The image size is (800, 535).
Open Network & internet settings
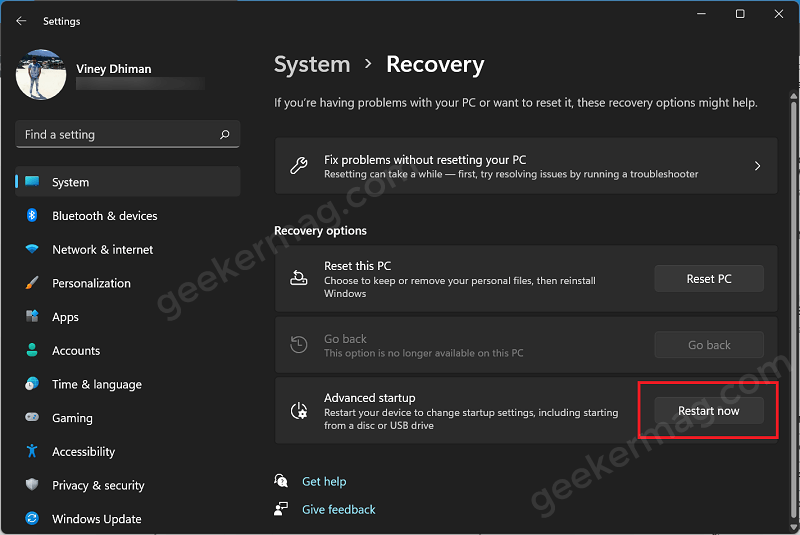[103, 249]
